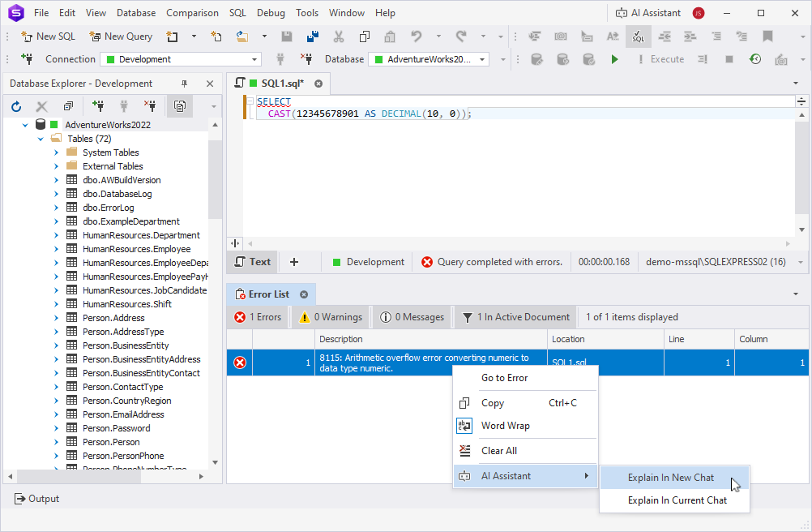Screen dimensions: 812x532
Task: Choose Explain In New Chat
Action: (x=670, y=478)
